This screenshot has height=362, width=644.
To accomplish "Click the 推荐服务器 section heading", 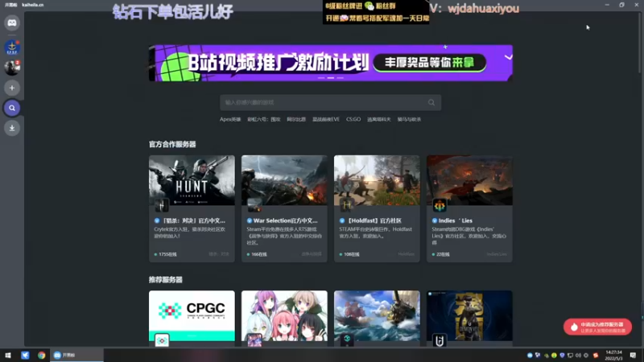I will 166,280.
